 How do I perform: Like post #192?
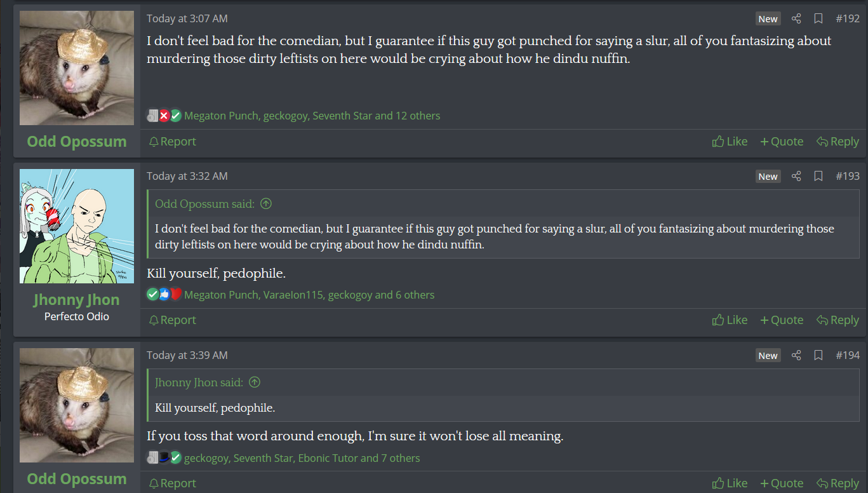(x=730, y=142)
